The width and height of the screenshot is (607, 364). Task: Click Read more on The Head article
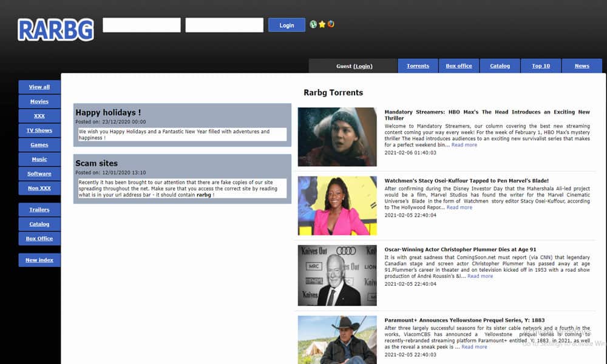(x=464, y=145)
